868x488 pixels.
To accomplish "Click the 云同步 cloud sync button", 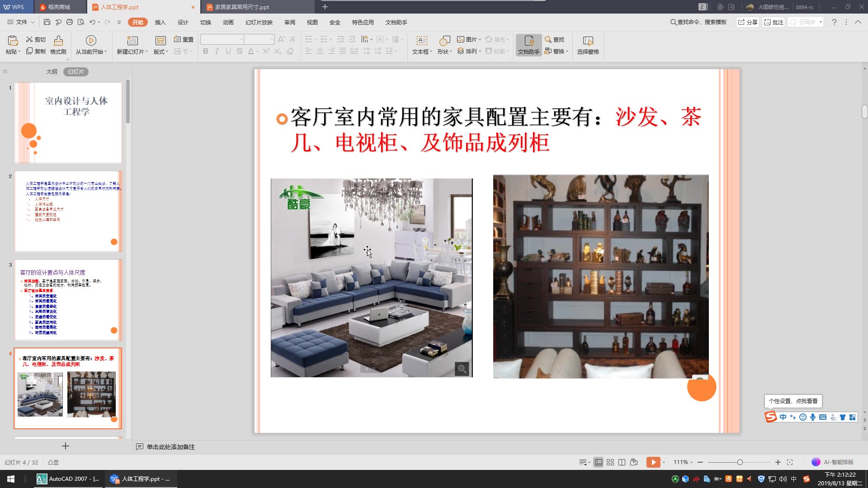I will pyautogui.click(x=805, y=22).
